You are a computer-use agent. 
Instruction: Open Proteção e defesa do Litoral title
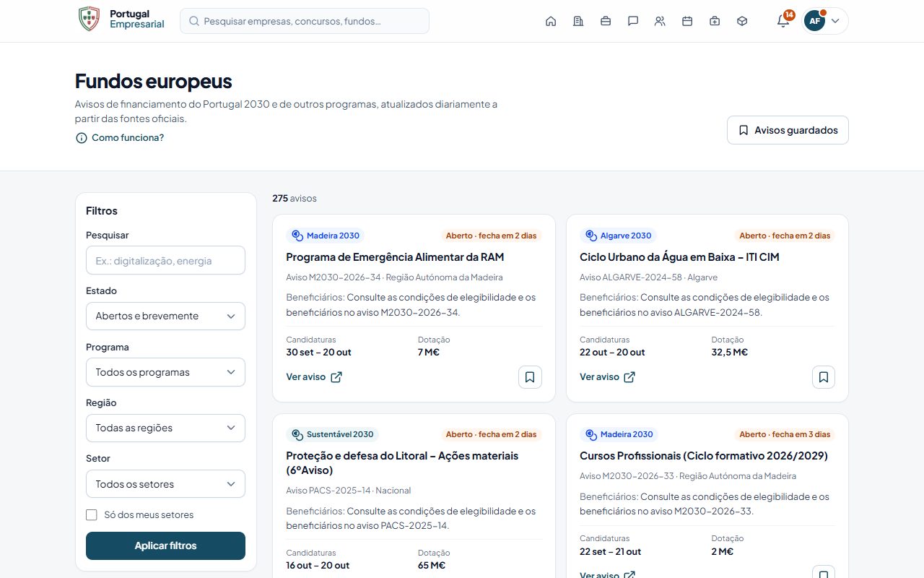[402, 463]
